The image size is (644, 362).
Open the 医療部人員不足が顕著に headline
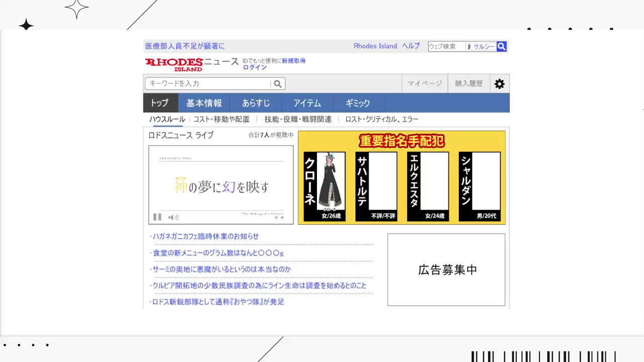[185, 46]
